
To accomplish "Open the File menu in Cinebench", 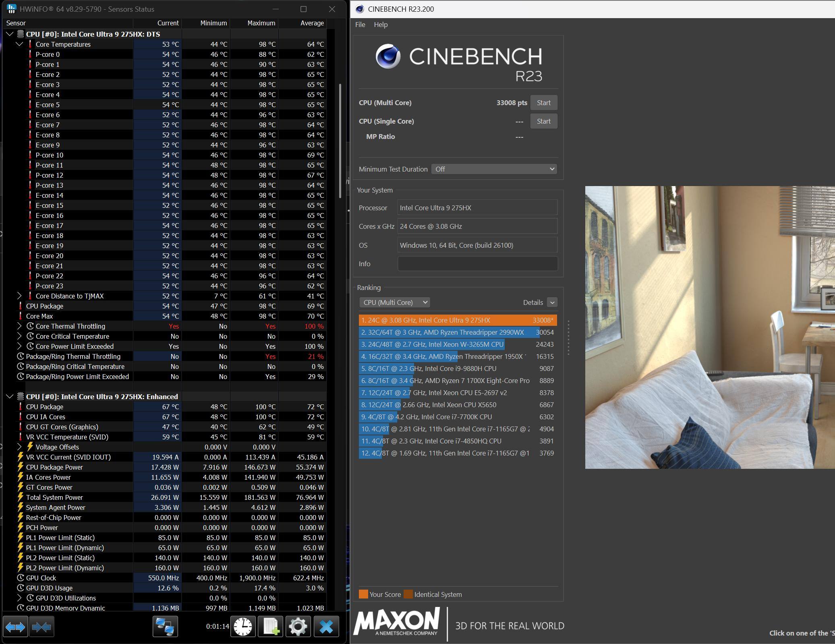I will pyautogui.click(x=360, y=25).
